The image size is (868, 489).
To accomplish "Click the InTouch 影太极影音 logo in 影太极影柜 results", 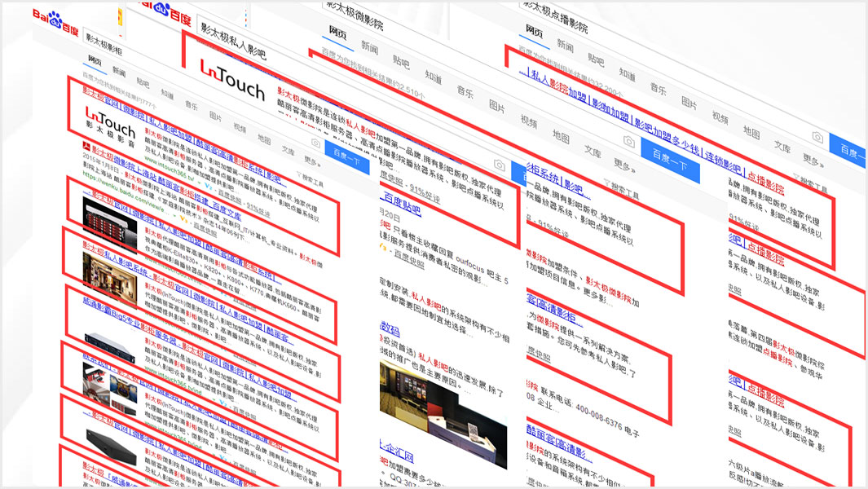I will [111, 127].
